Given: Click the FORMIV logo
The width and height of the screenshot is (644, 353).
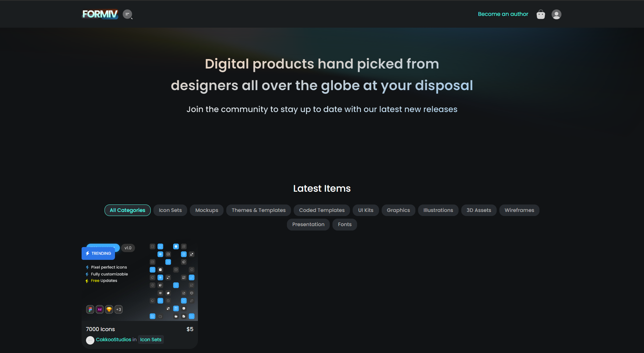Looking at the screenshot, I should (100, 14).
